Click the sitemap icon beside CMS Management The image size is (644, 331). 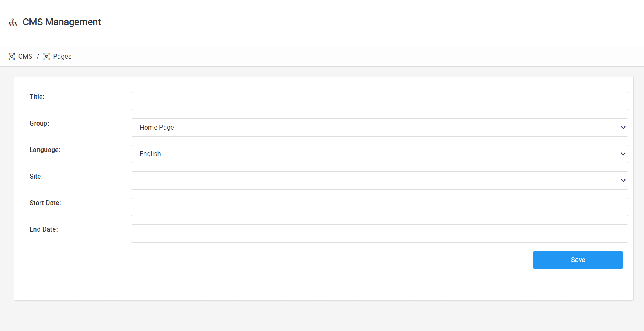click(13, 22)
